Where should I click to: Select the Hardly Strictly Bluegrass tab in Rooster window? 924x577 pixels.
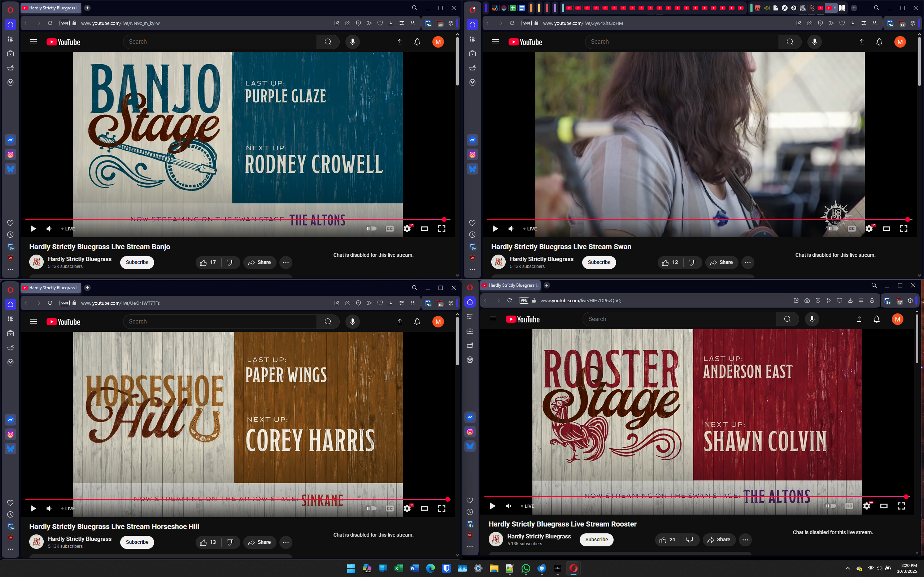tap(510, 285)
